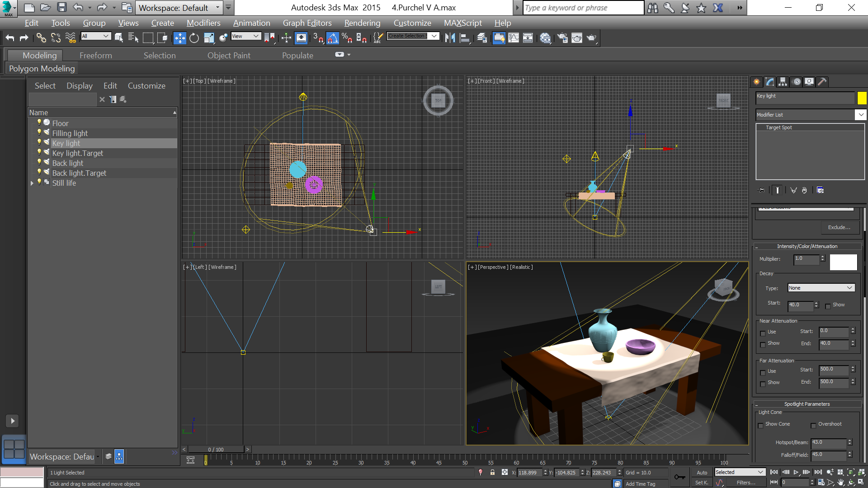Enable Near Attenuation Show checkbox

tap(763, 344)
